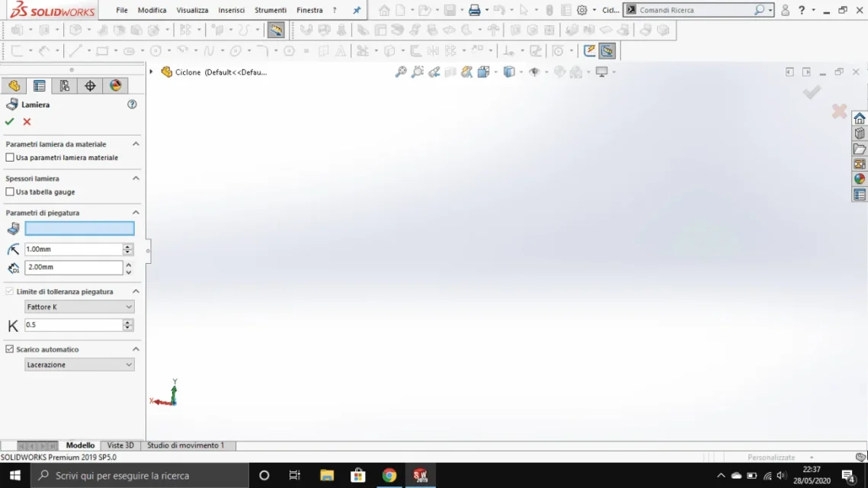868x488 pixels.
Task: Click Zoom to Fit in view toolbar
Action: (401, 72)
